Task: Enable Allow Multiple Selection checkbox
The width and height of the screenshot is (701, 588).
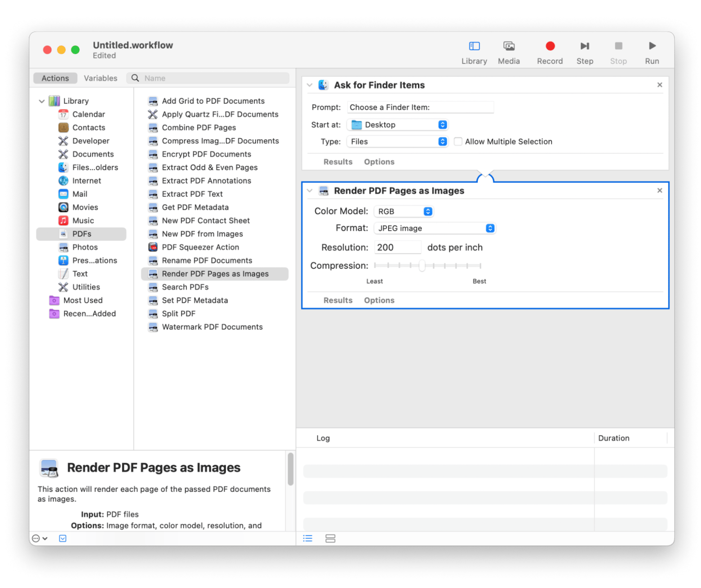Action: point(458,142)
